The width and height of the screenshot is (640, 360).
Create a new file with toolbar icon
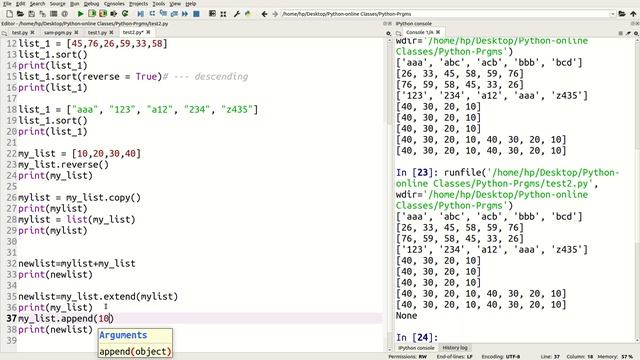pos(9,14)
